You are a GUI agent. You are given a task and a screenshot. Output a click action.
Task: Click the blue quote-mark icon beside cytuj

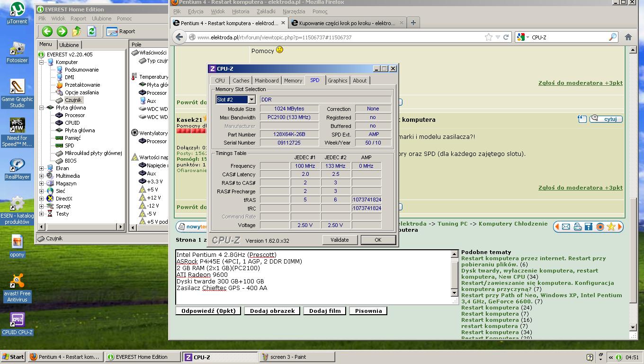pyautogui.click(x=582, y=119)
